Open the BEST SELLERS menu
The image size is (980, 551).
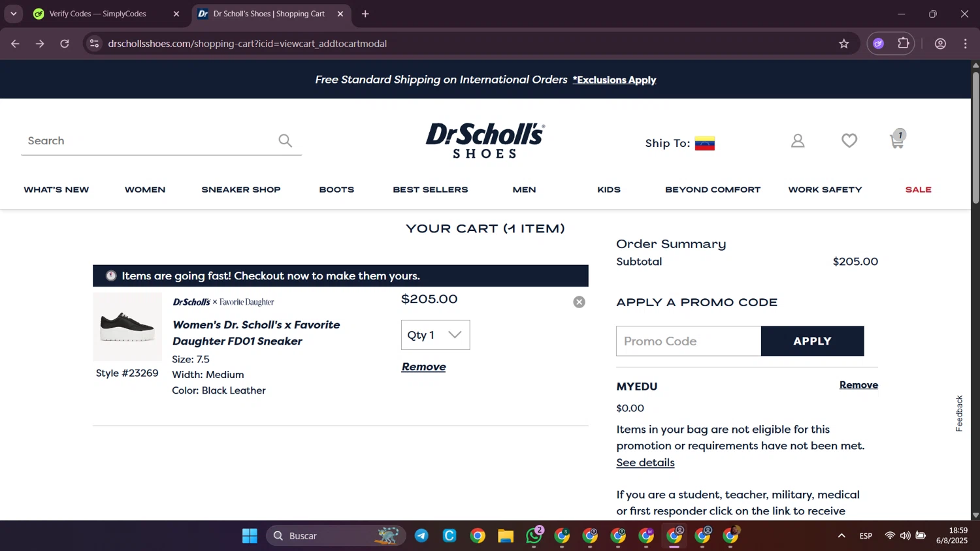coord(431,190)
